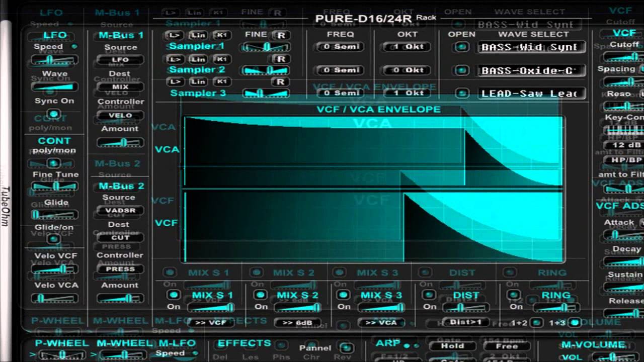The width and height of the screenshot is (644, 362).
Task: Reset Sampler 1 fine tune with the R button
Action: [x=281, y=35]
